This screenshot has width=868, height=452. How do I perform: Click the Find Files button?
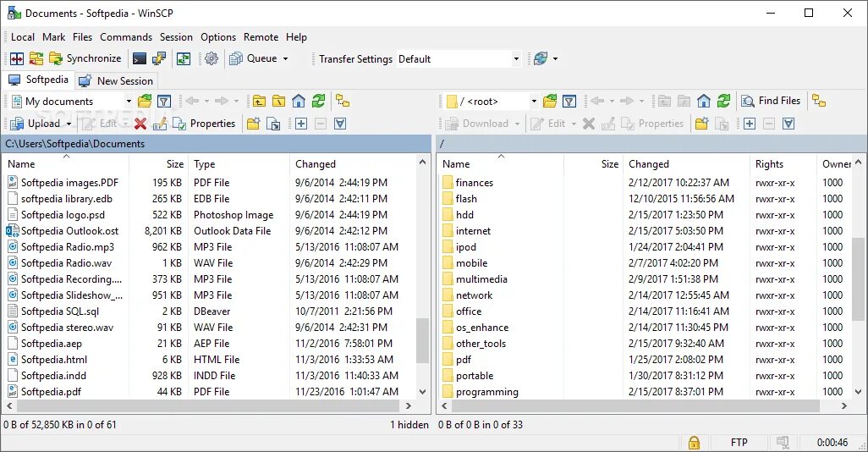(772, 101)
